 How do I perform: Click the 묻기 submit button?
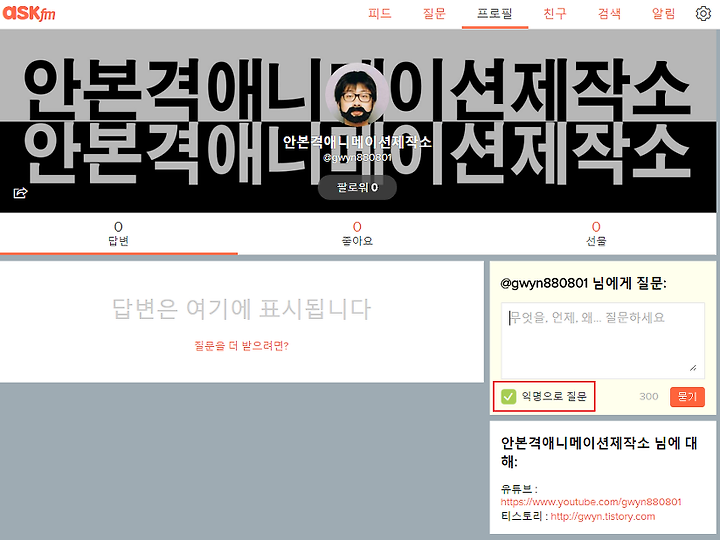tap(687, 397)
